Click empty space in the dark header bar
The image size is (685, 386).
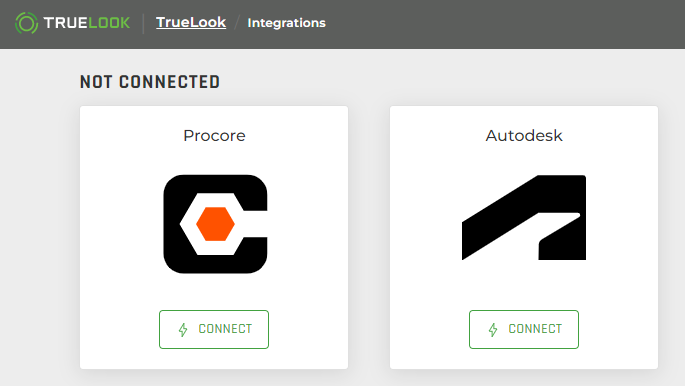click(x=502, y=24)
